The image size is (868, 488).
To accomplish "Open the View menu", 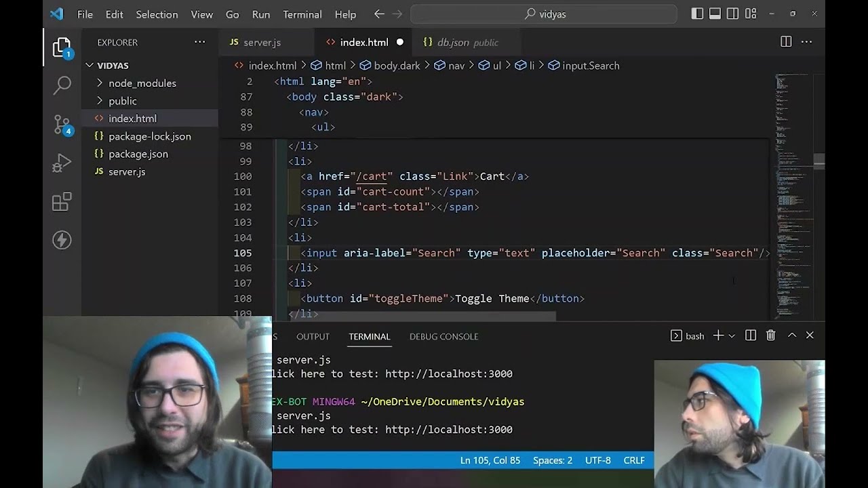I will click(202, 14).
